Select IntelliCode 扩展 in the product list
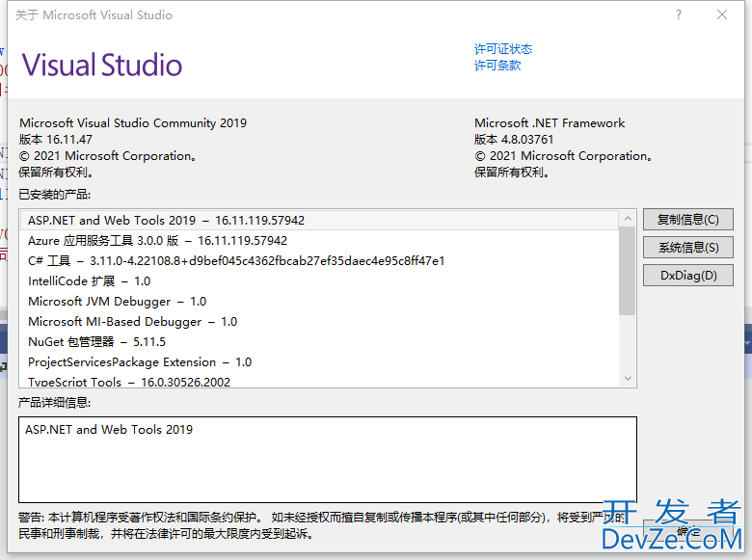Viewport: 752px width, 560px height. click(89, 281)
